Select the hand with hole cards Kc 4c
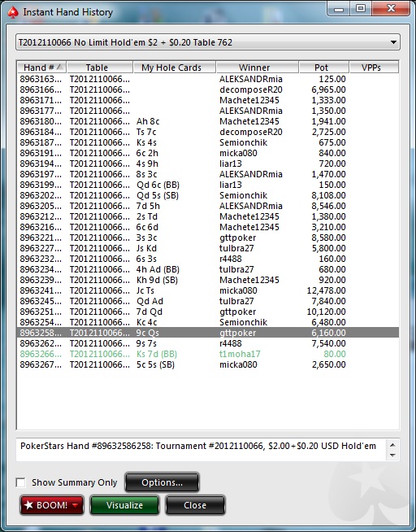416x532 pixels. click(208, 322)
